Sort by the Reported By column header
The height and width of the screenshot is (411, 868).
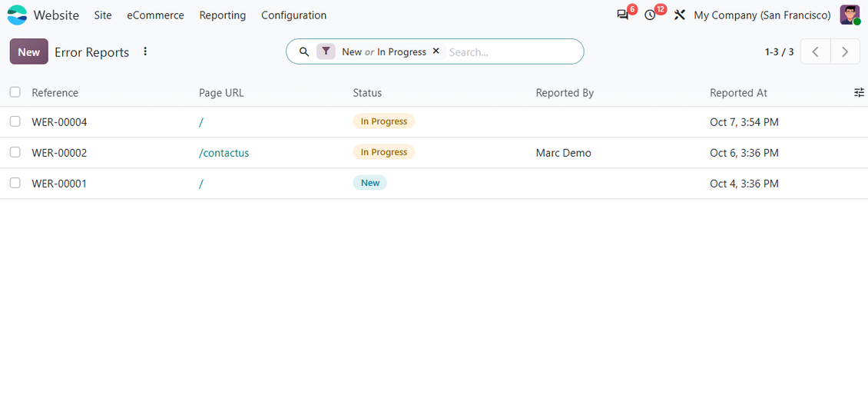tap(565, 92)
